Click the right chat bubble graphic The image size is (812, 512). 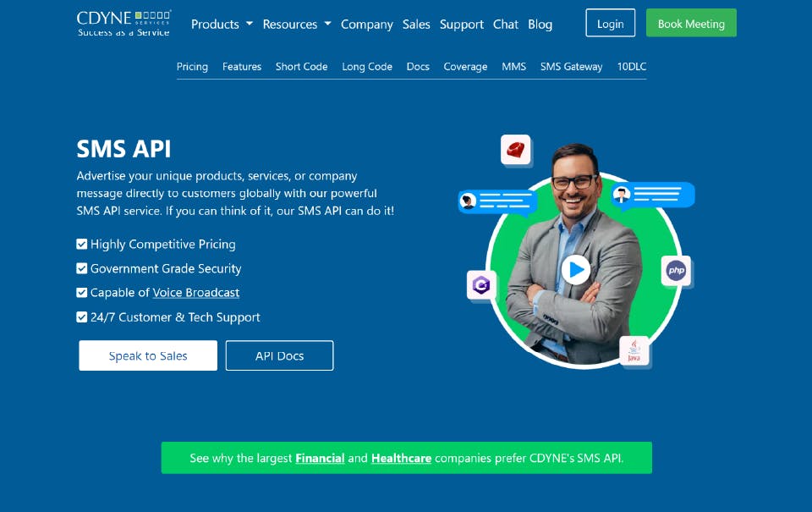(x=652, y=195)
